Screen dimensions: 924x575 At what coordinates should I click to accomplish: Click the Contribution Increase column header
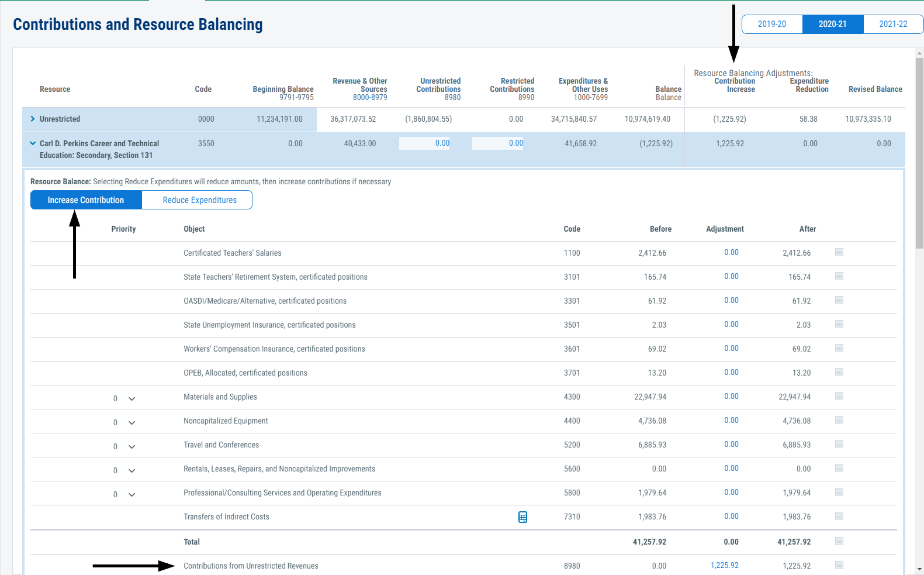pos(735,85)
